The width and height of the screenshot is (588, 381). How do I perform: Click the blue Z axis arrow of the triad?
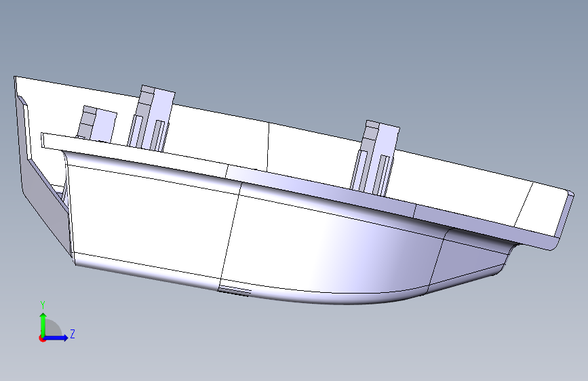click(56, 338)
